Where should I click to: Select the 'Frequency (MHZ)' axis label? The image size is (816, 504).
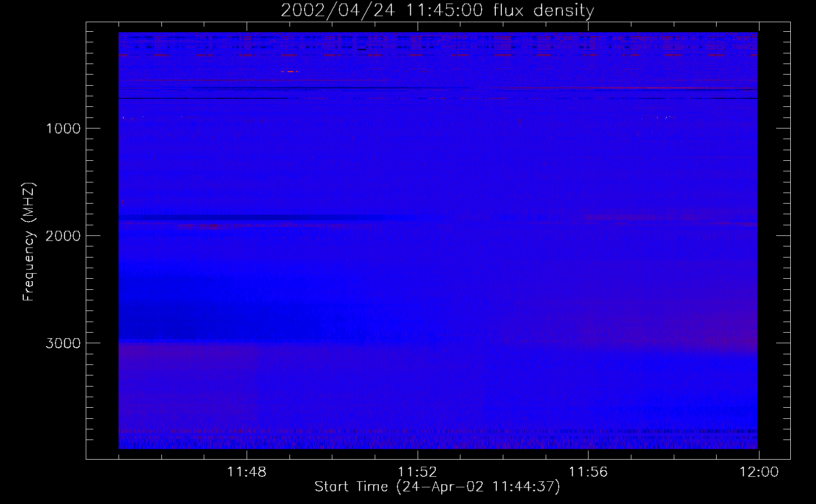tap(29, 242)
